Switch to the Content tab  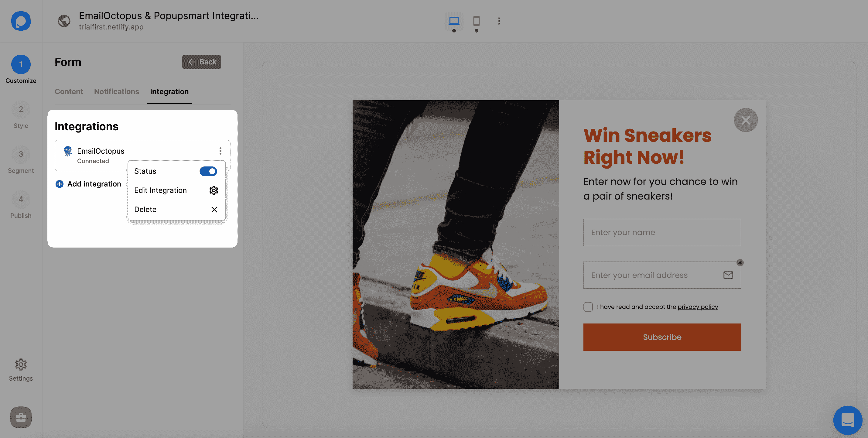coord(69,92)
